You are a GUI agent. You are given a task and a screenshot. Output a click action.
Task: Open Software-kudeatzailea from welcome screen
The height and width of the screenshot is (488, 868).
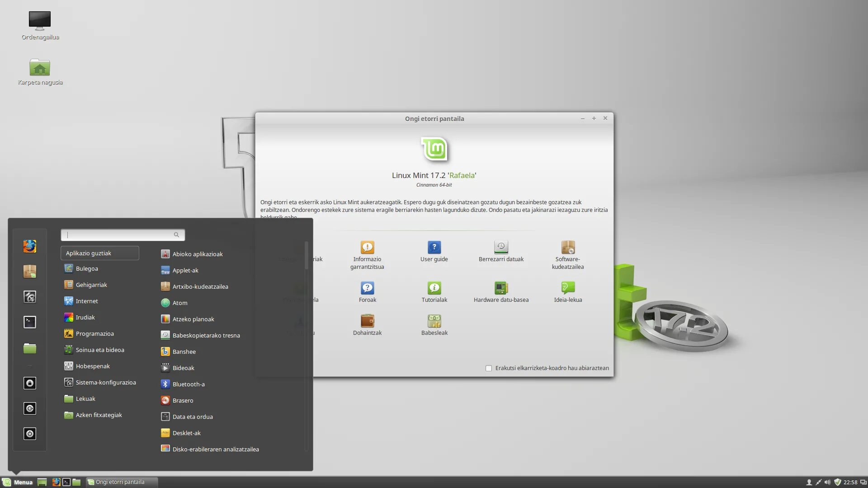pos(568,255)
